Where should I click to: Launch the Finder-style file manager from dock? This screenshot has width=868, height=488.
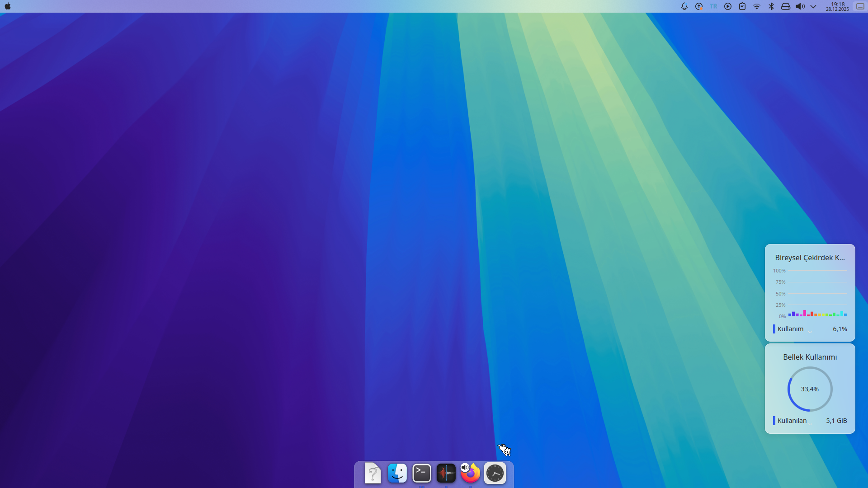pos(397,474)
